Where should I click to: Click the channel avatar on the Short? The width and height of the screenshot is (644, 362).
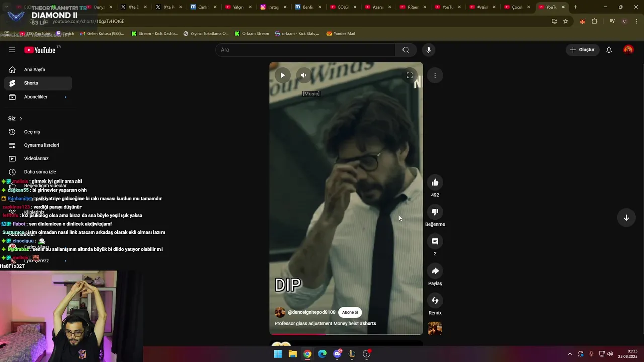coord(280,312)
